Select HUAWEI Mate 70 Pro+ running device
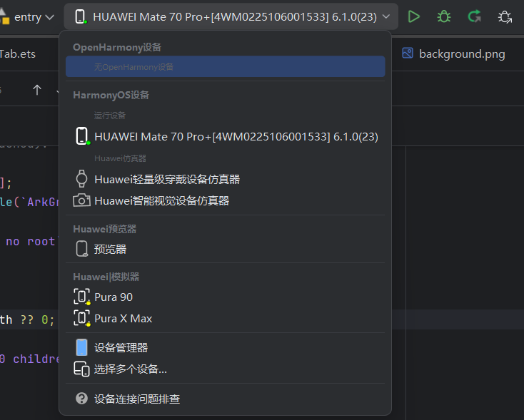524x420 pixels. [x=226, y=136]
